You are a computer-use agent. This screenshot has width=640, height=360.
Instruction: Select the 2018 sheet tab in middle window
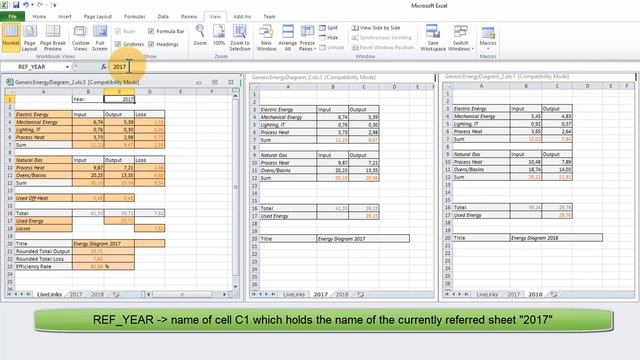(342, 294)
